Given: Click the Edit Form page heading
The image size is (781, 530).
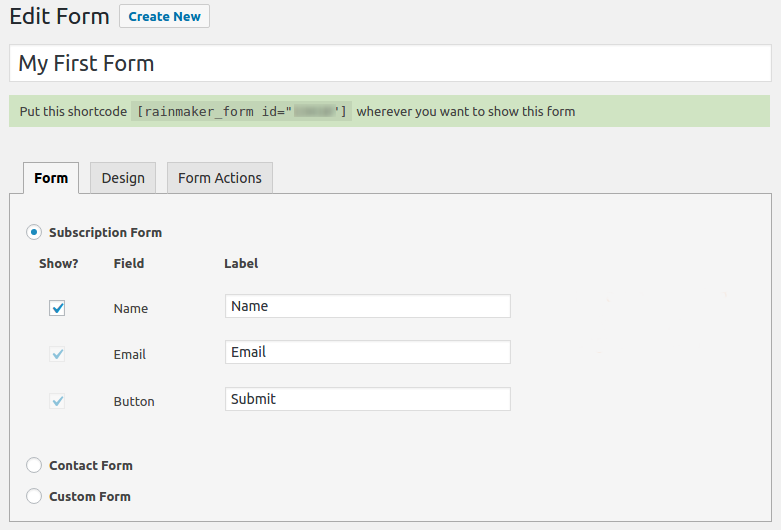Looking at the screenshot, I should (x=59, y=17).
